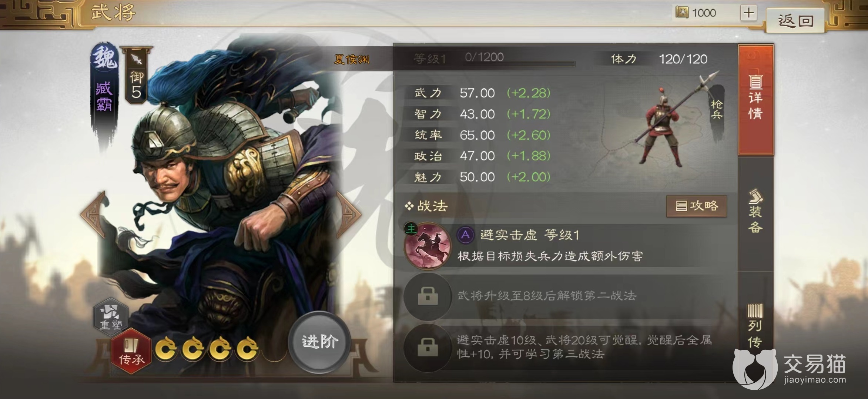
Task: Open the 装备 equipment tab
Action: [756, 212]
